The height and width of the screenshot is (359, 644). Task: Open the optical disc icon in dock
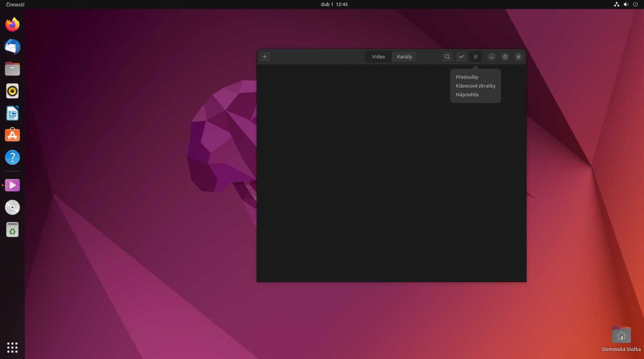point(12,207)
